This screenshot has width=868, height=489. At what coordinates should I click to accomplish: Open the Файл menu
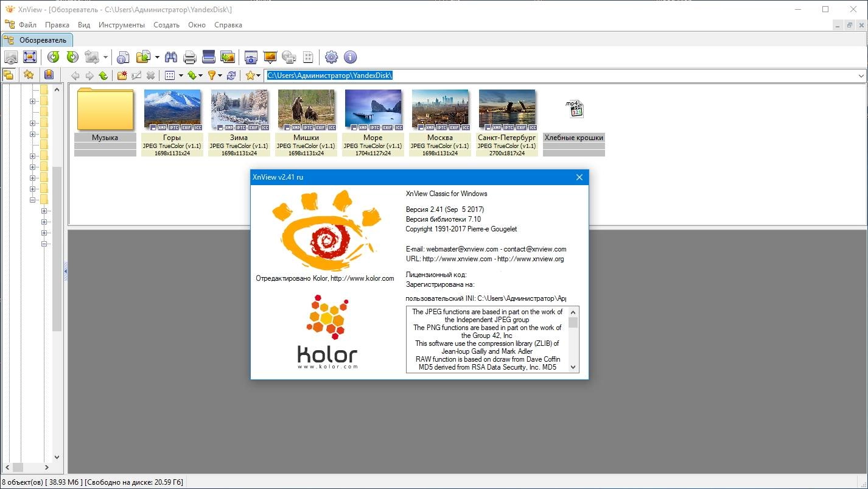tap(27, 25)
